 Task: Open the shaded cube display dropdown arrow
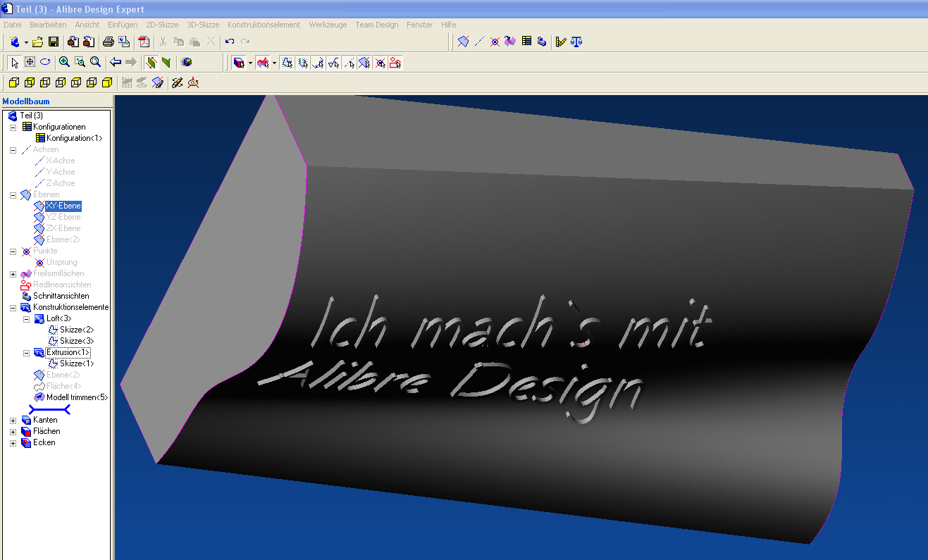(x=250, y=63)
